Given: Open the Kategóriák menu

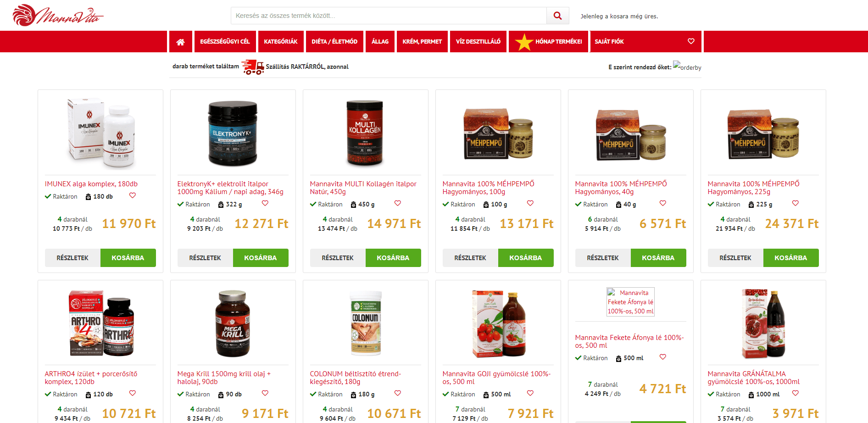Looking at the screenshot, I should coord(281,42).
